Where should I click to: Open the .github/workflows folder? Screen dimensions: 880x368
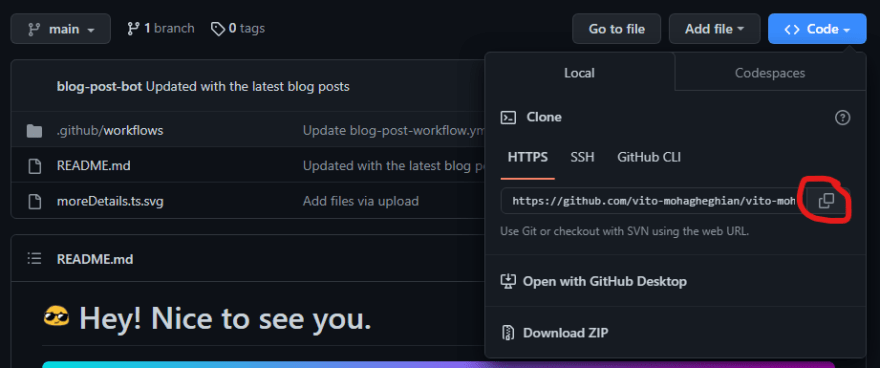pos(110,131)
